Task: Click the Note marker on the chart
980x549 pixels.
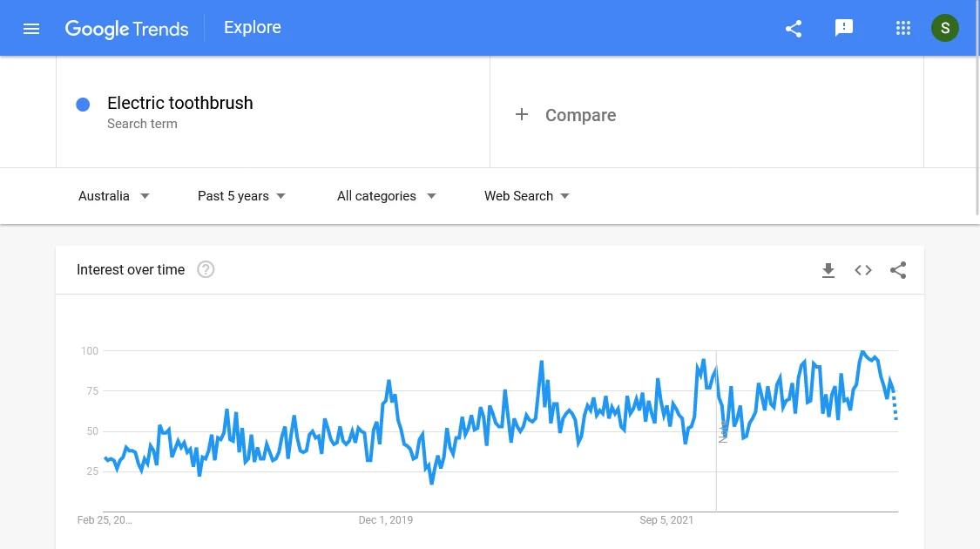Action: pos(723,431)
